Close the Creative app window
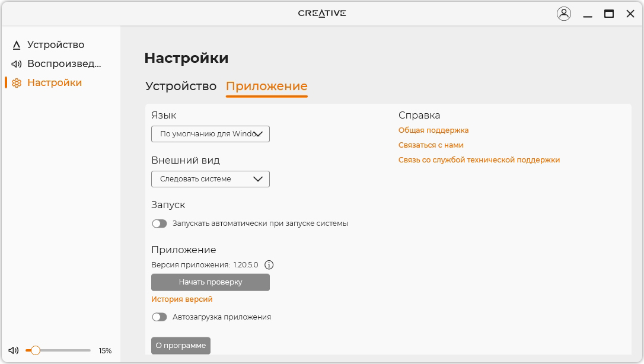Viewport: 644px width, 364px height. click(x=630, y=14)
